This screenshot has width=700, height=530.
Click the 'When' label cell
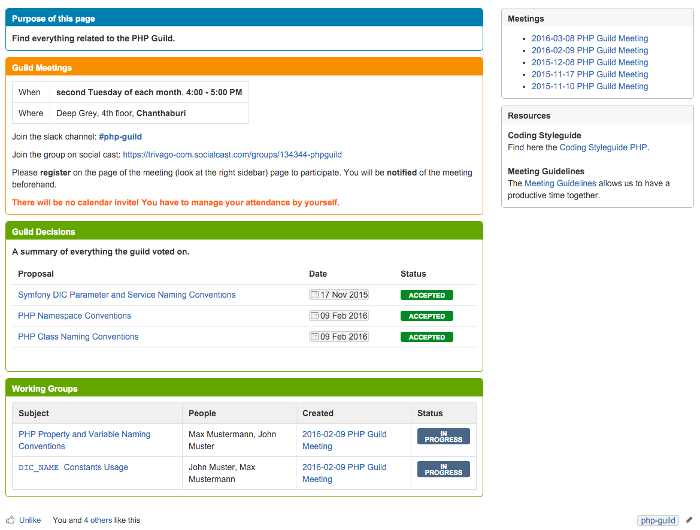click(29, 92)
